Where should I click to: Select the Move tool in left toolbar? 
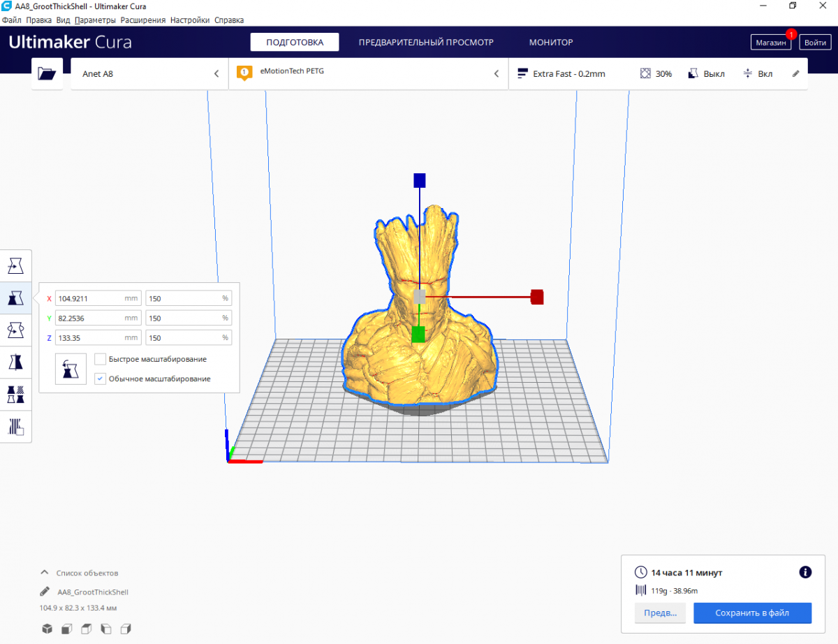pos(16,265)
